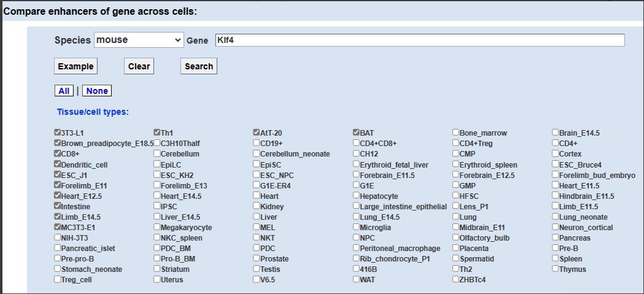The image size is (644, 294).
Task: Click the Gene input field
Action: click(x=419, y=40)
